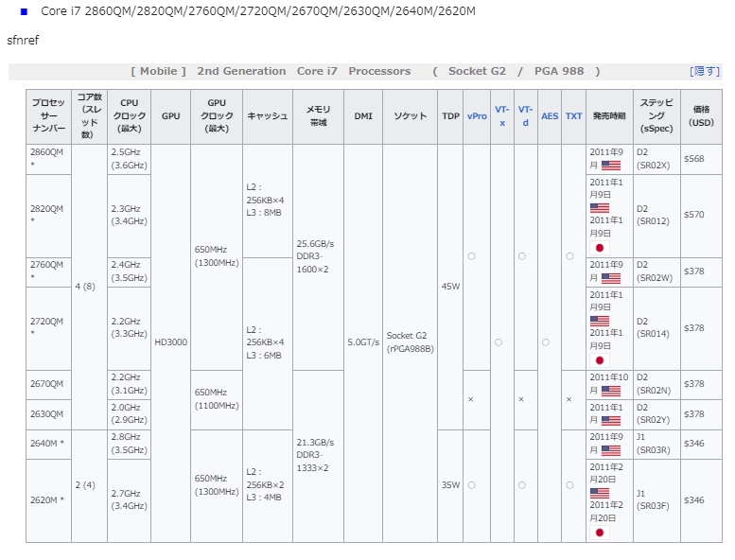Click the D2 (SR02X) stepping cell

[x=656, y=159]
